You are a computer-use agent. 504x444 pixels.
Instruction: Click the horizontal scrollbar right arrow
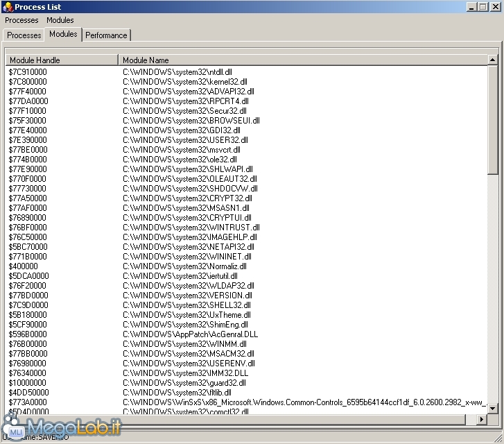pos(482,419)
